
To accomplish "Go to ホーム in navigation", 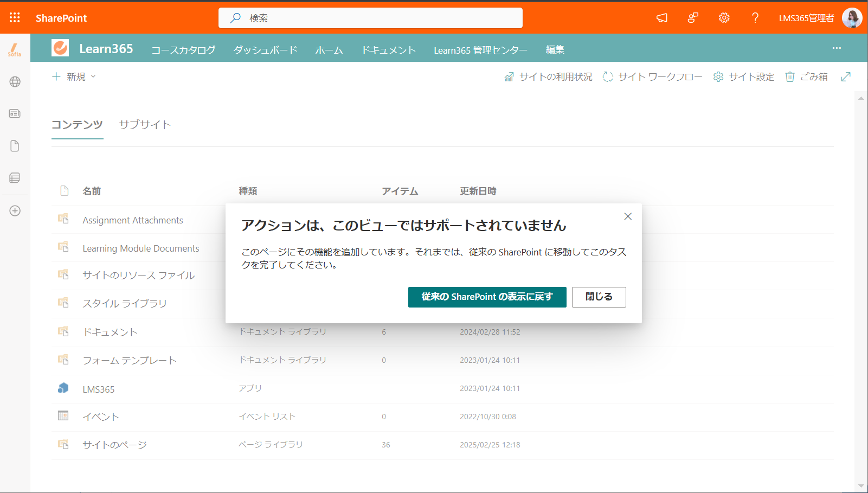I will pos(329,50).
